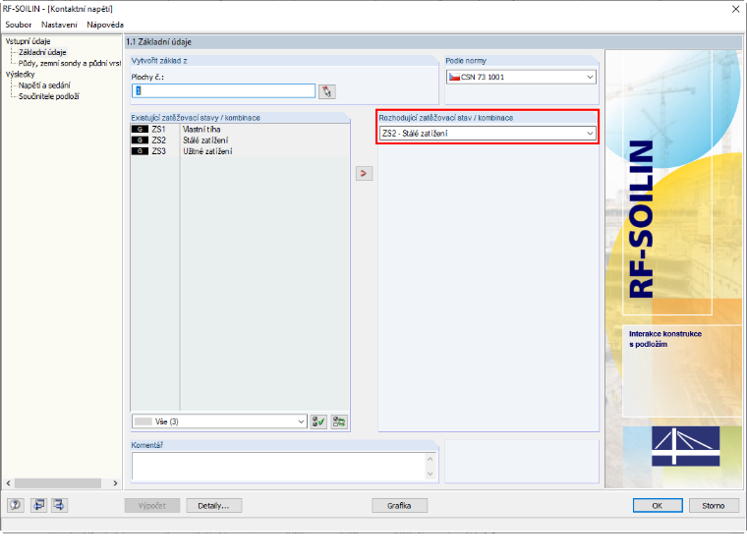
Task: Click the navigator horizontal scrollbar right arrow
Action: pos(115,482)
